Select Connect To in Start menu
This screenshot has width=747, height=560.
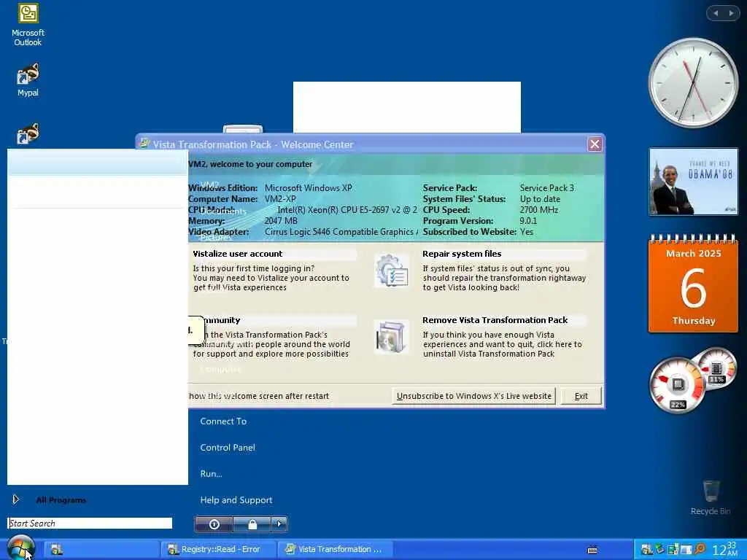[x=223, y=421]
